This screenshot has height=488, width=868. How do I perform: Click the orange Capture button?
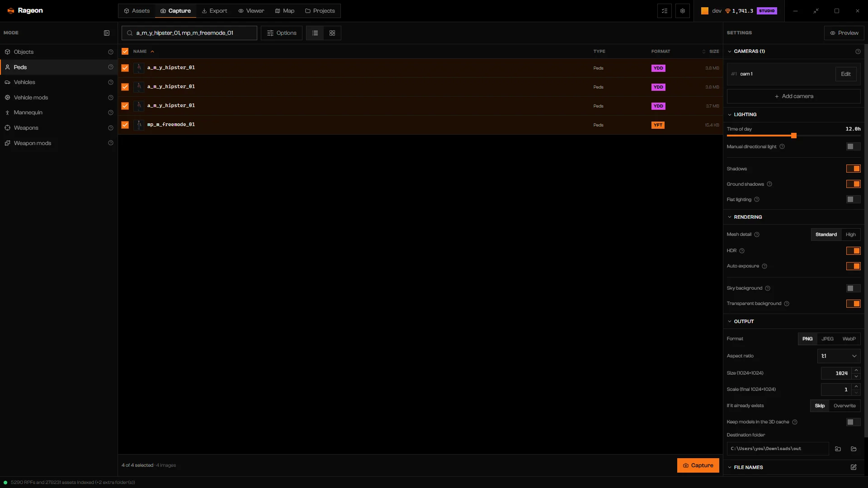698,465
